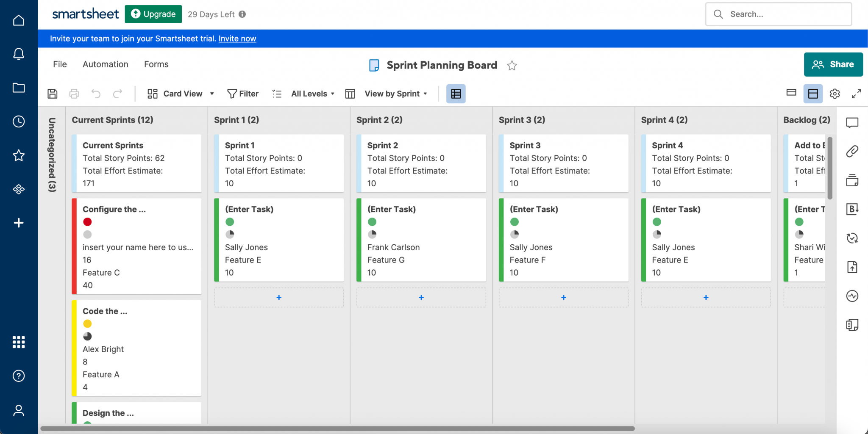Viewport: 868px width, 434px height.
Task: Open the Automation menu
Action: click(x=105, y=64)
